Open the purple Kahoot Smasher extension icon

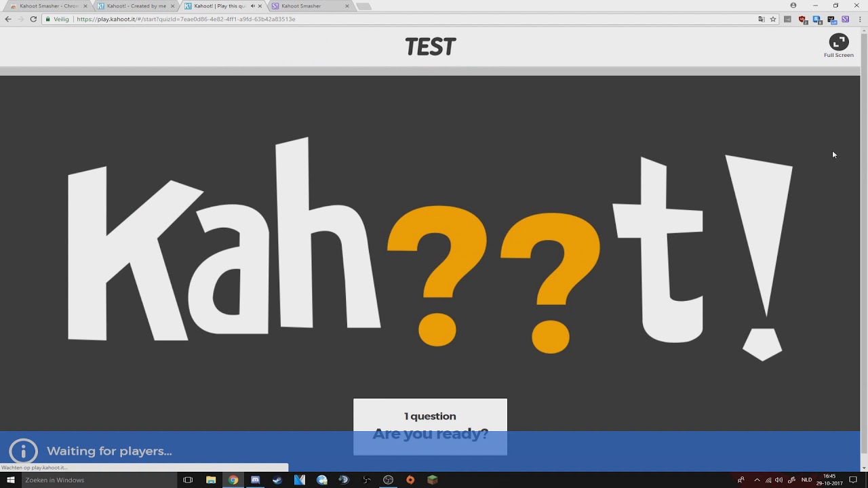click(845, 19)
